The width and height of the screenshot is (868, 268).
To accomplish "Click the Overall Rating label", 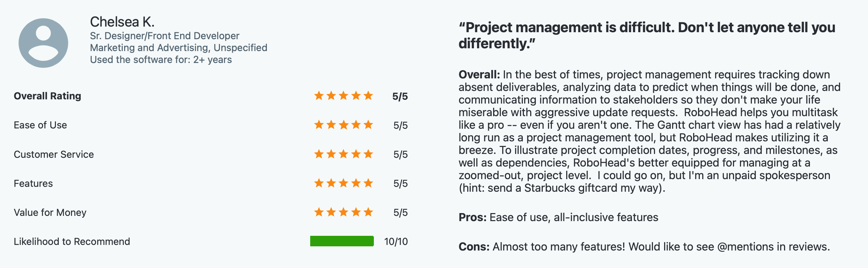I will (x=47, y=96).
